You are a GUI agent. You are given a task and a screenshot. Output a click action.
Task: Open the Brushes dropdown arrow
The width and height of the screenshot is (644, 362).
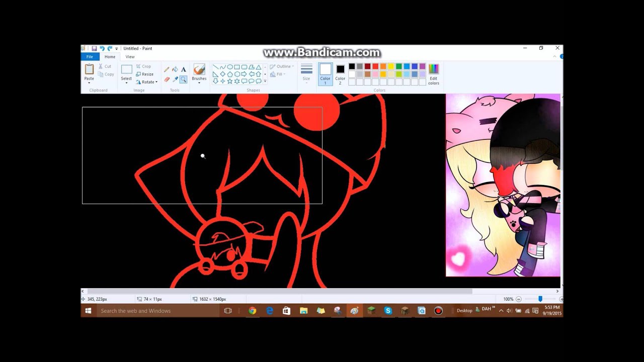199,83
